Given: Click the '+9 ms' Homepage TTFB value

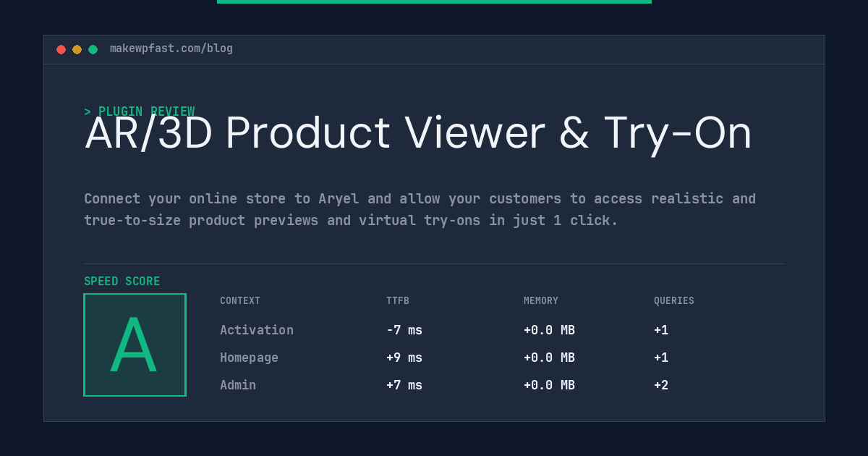Looking at the screenshot, I should click(x=404, y=358).
